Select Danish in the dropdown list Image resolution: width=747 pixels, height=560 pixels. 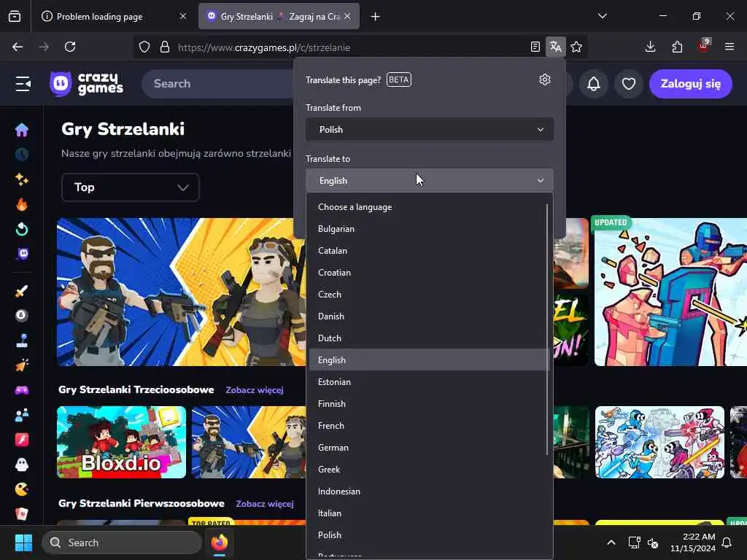[x=427, y=316]
